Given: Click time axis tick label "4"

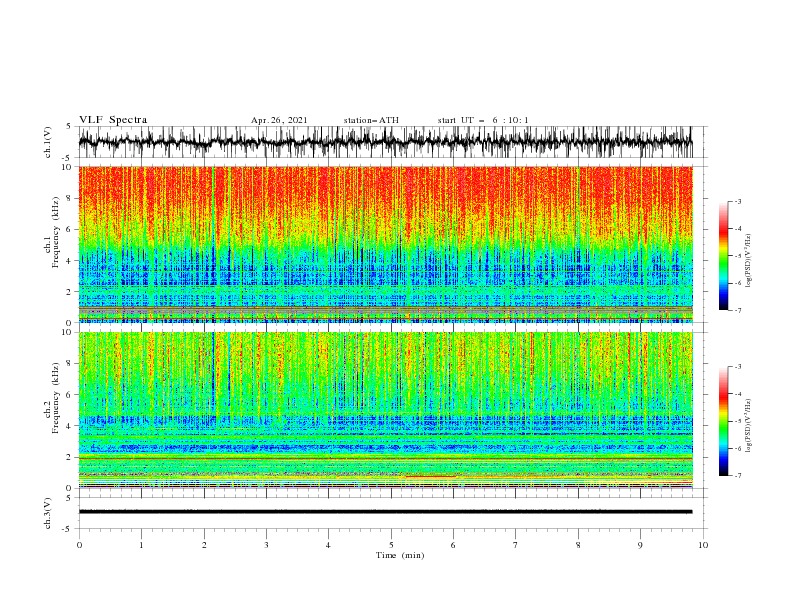Looking at the screenshot, I should pyautogui.click(x=328, y=545).
